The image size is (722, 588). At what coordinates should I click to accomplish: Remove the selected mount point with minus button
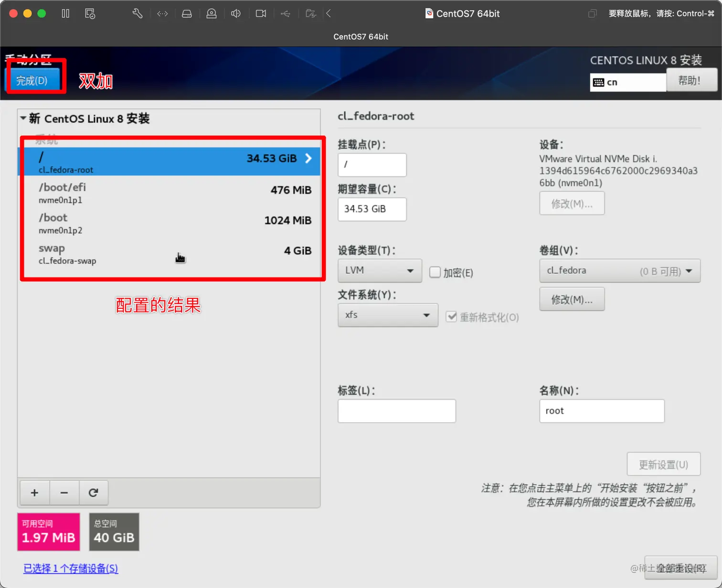(x=64, y=492)
